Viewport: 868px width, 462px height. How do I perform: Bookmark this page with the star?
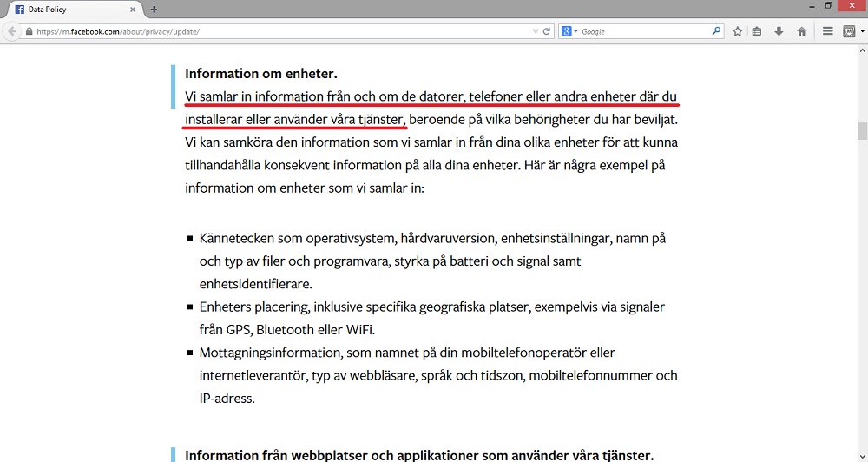(737, 31)
